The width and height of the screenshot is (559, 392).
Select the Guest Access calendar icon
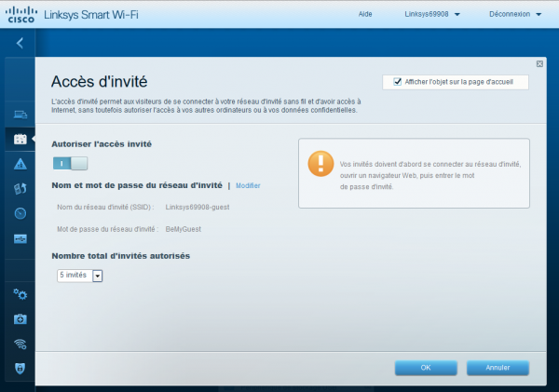tap(20, 140)
